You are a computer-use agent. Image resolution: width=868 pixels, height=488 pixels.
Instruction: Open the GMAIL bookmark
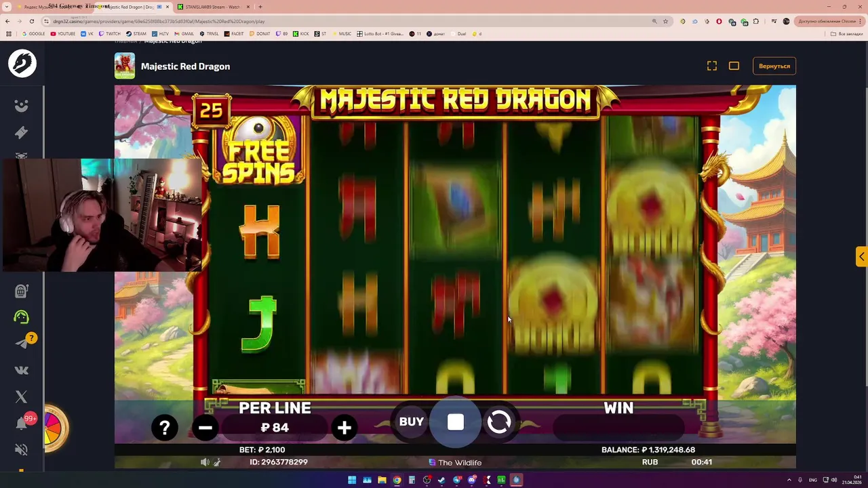[184, 33]
